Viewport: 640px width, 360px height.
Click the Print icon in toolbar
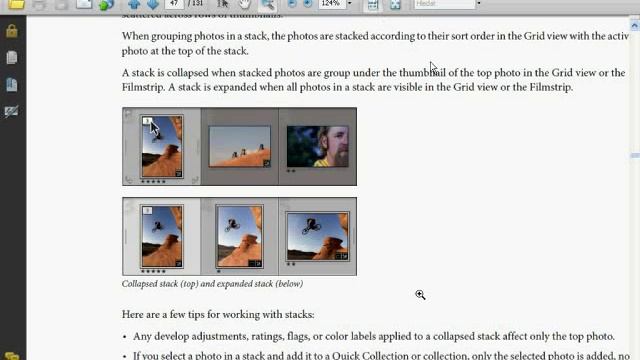tap(39, 4)
